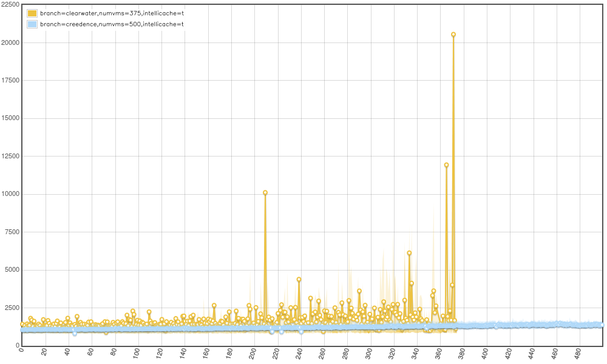
Task: Click the y-axis label 5000
Action: [x=11, y=270]
